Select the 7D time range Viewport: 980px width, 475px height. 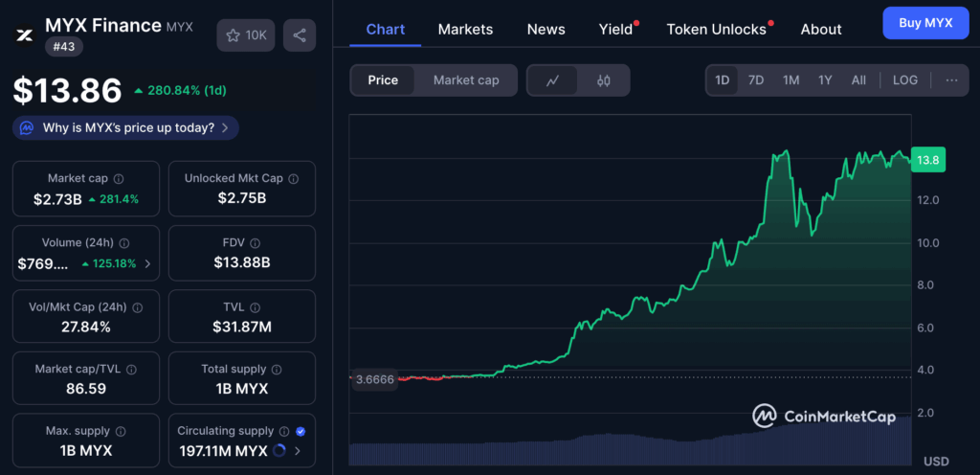point(756,80)
